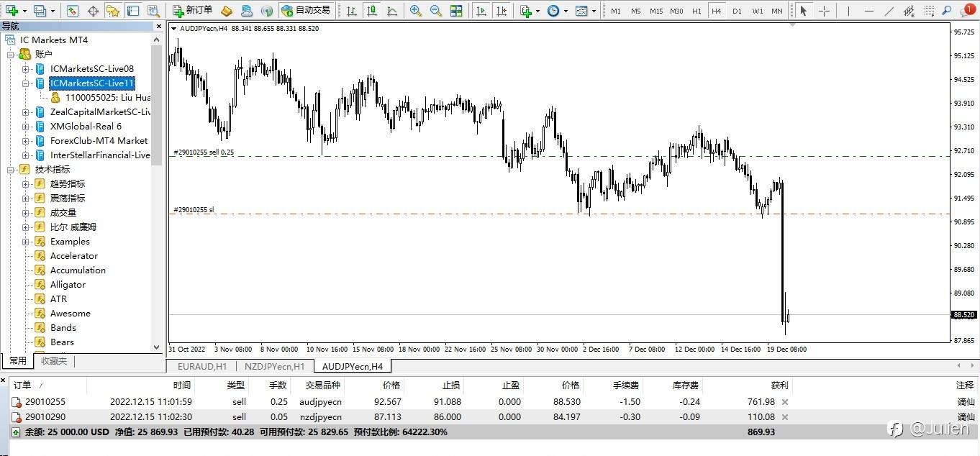Open MetaEditor yellow book icon
Image resolution: width=980 pixels, height=456 pixels.
point(227,11)
